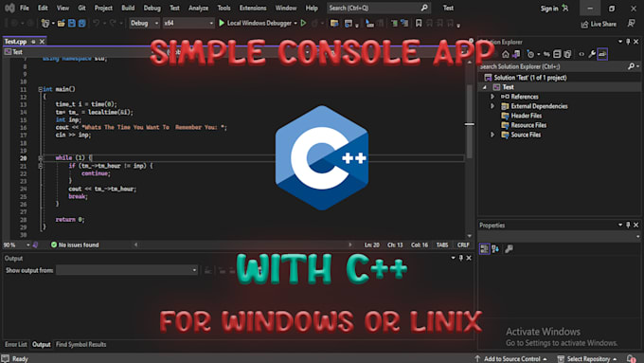644x363 pixels.
Task: Click the Redo arrow icon
Action: click(113, 24)
